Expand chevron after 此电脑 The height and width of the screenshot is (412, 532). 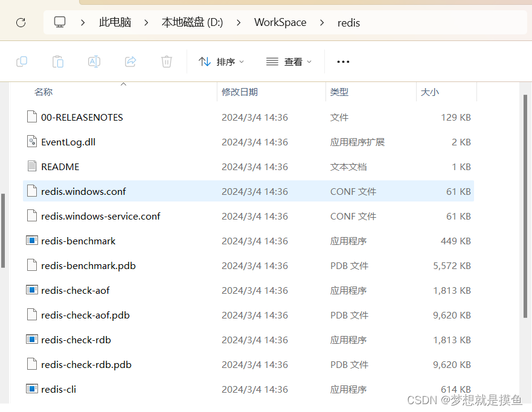tap(146, 23)
